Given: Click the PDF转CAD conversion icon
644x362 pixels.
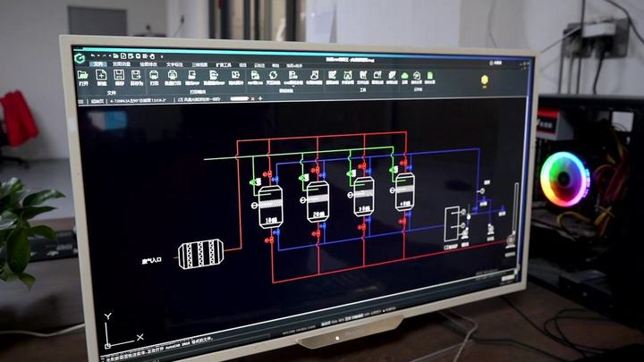Looking at the screenshot, I should [255, 75].
